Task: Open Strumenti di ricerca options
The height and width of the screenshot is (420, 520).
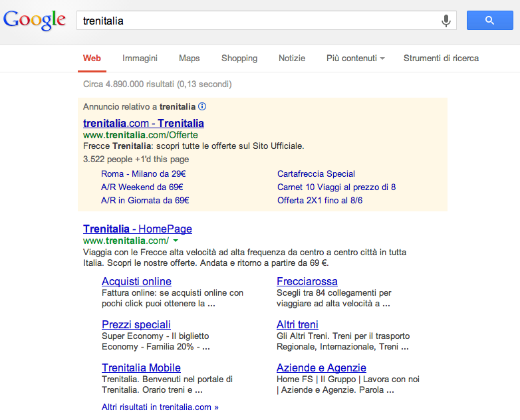Action: pyautogui.click(x=441, y=58)
